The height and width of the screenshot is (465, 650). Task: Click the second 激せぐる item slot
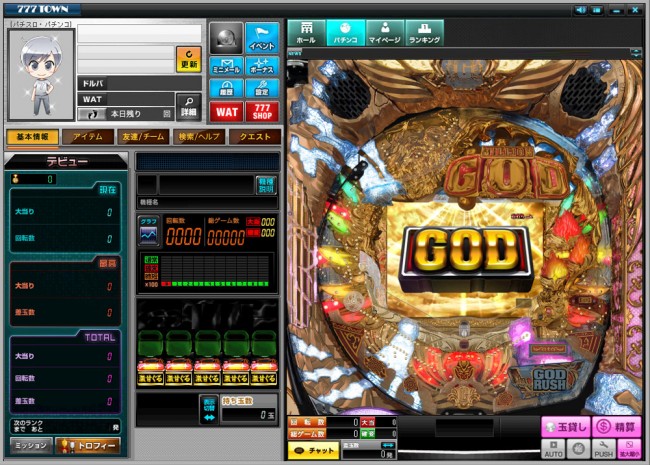point(179,357)
